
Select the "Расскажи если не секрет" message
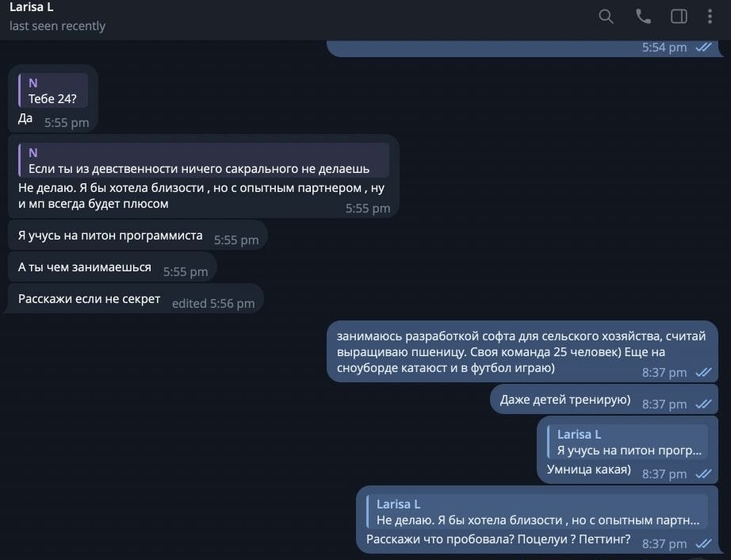89,299
